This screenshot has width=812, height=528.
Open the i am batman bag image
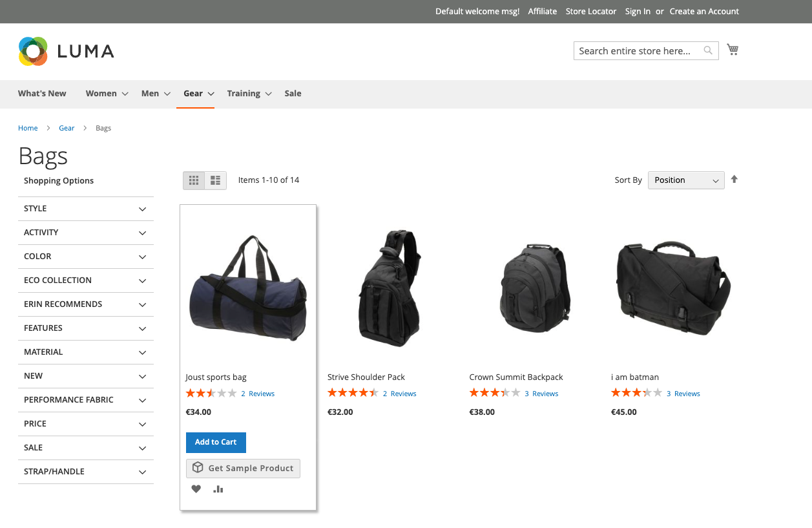(674, 288)
